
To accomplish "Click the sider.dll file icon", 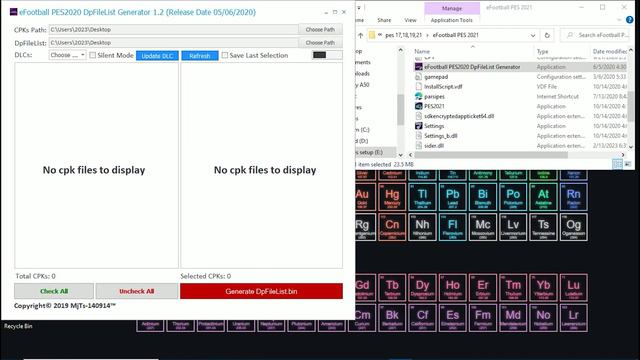I will click(x=418, y=145).
